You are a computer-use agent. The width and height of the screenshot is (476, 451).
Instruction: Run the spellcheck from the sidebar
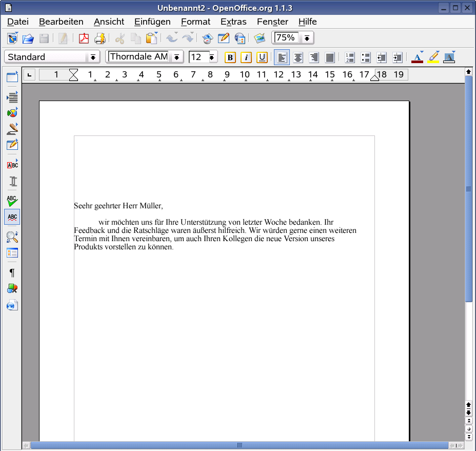point(12,201)
